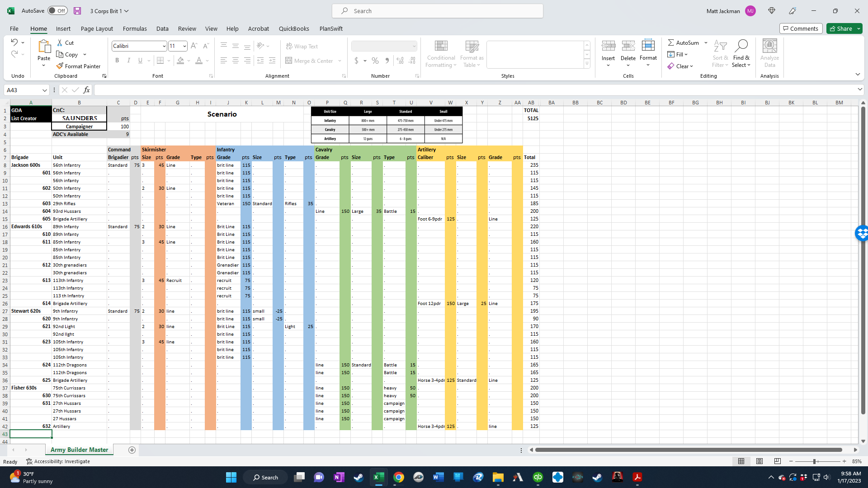This screenshot has width=868, height=488.
Task: Click the title bar Search box
Action: click(x=437, y=11)
